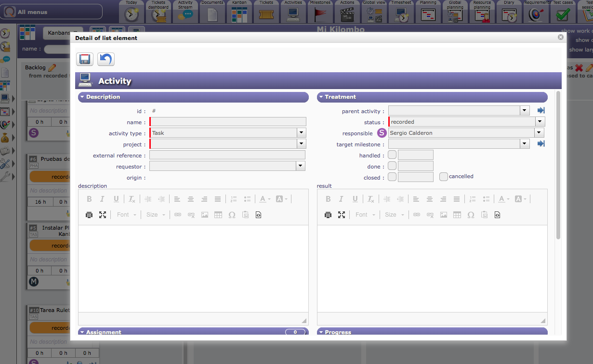Viewport: 593px width, 364px height.
Task: Insert image in description editor
Action: (x=205, y=215)
